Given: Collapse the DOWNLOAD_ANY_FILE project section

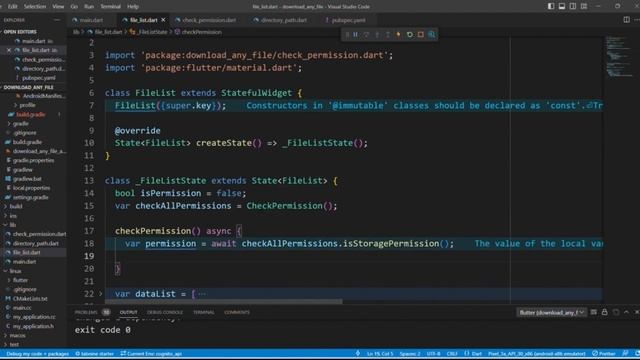Looking at the screenshot, I should [29, 87].
